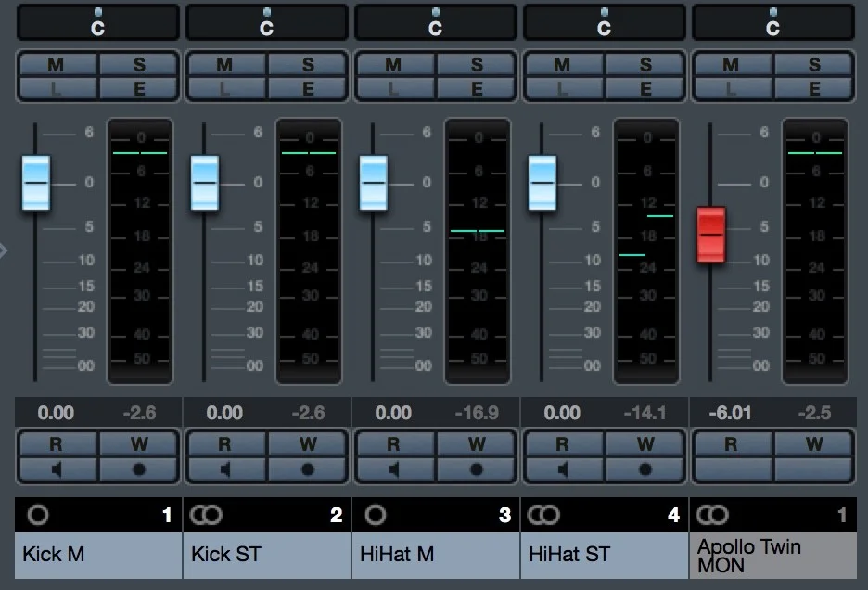Arm record dot on Kick ST channel
Screen dimensions: 868x590
pos(308,469)
